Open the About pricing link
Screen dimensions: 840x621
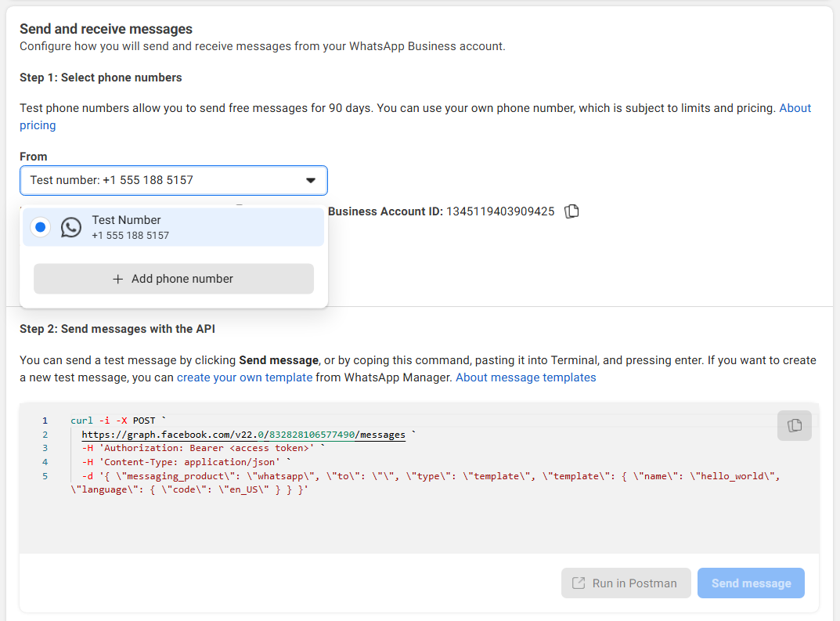pos(795,108)
